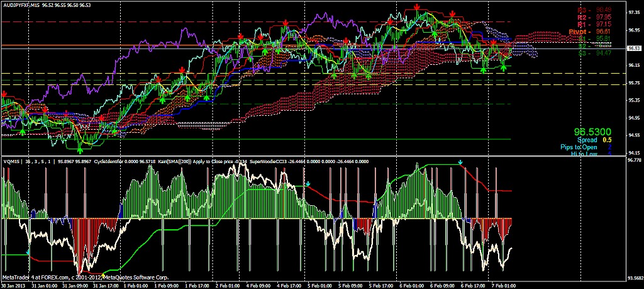Image resolution: width=644 pixels, height=289 pixels.
Task: Click the Pips to Open readout
Action: (588, 147)
